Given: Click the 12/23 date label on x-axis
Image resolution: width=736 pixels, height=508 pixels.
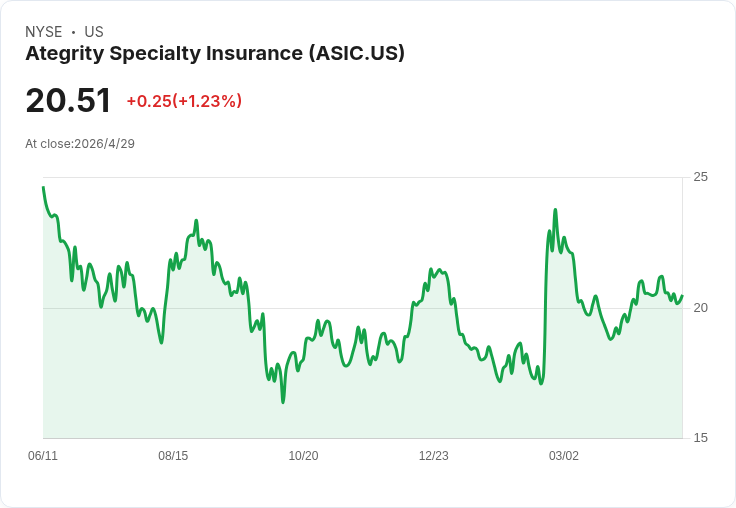Looking at the screenshot, I should [433, 455].
